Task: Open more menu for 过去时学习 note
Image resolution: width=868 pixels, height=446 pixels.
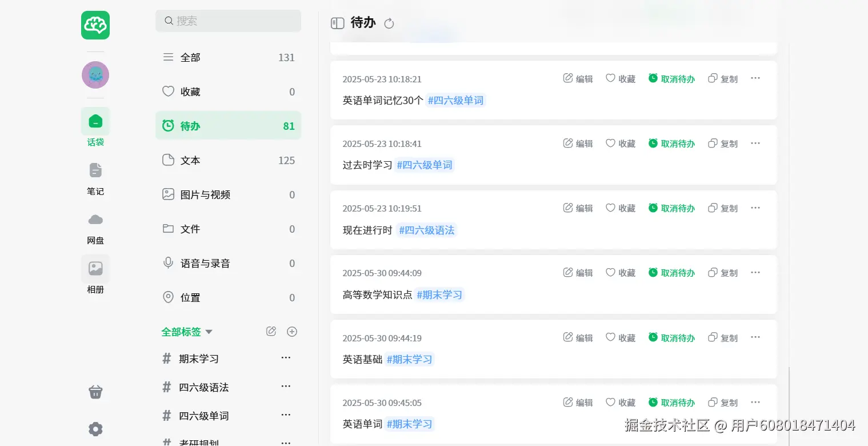Action: (755, 143)
